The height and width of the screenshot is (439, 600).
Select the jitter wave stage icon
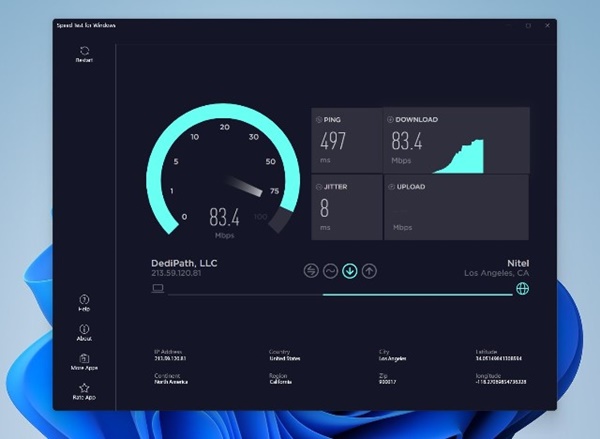pyautogui.click(x=330, y=271)
